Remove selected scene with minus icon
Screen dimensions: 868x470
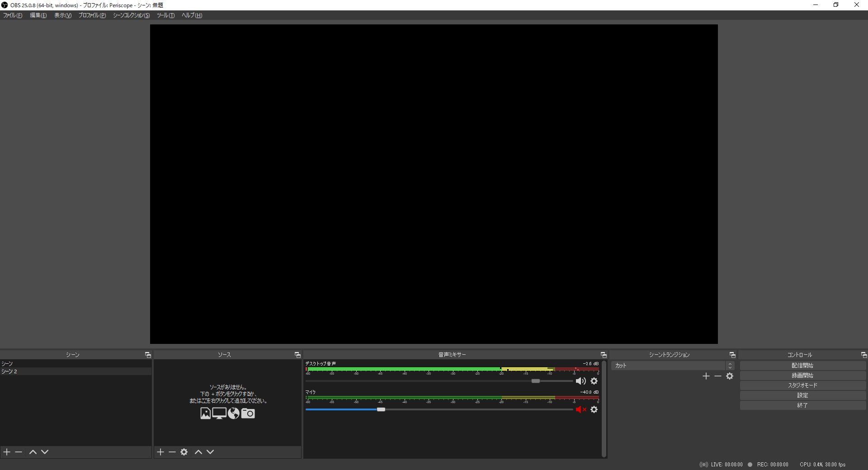click(x=19, y=452)
